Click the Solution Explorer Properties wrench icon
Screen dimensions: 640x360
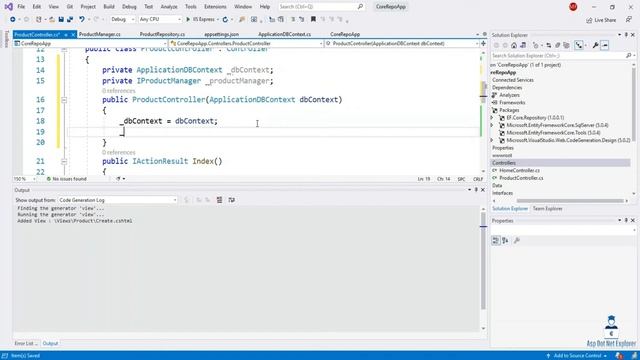point(596,45)
